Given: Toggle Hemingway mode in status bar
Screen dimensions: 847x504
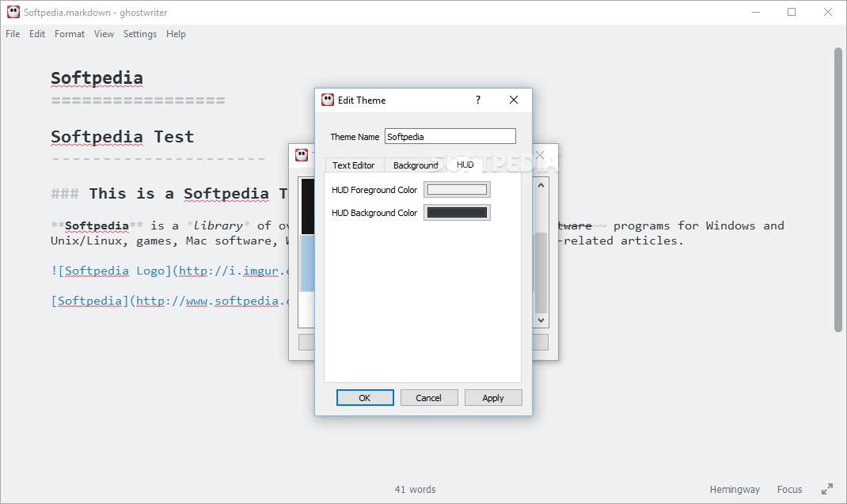Looking at the screenshot, I should tap(735, 490).
